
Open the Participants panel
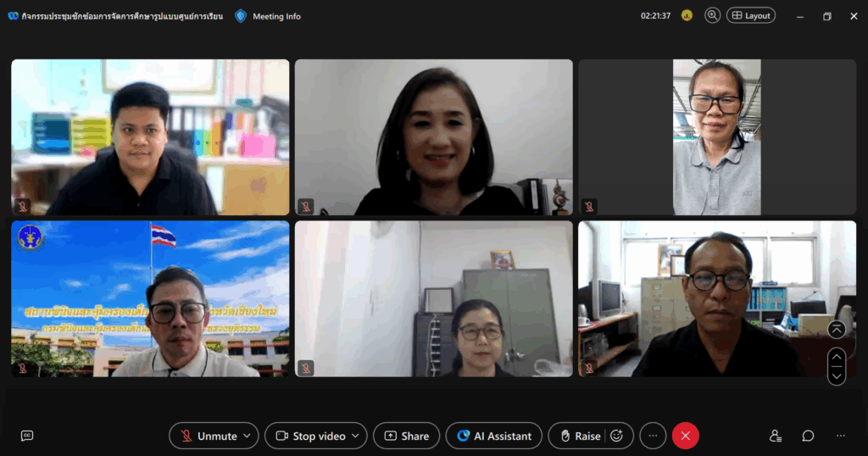click(775, 436)
